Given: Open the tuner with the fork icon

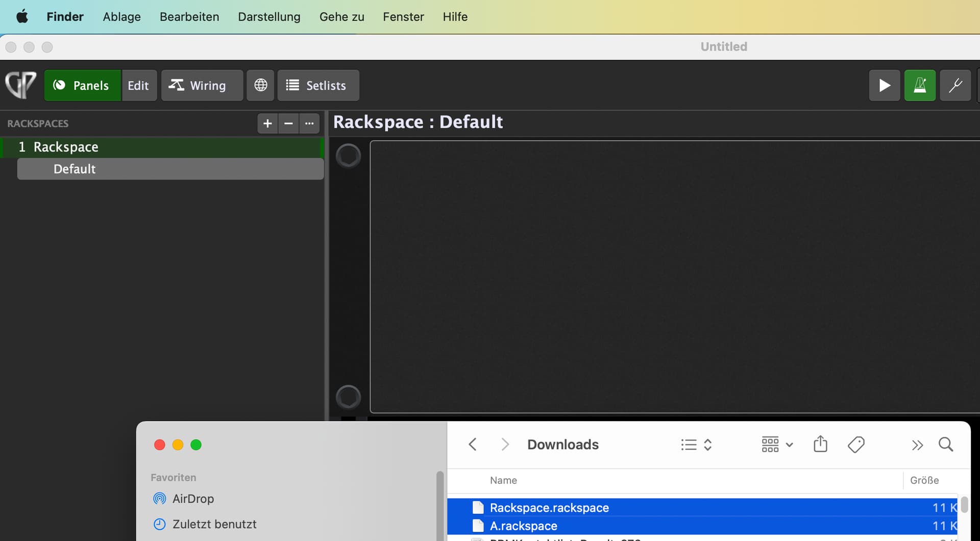Looking at the screenshot, I should 955,85.
